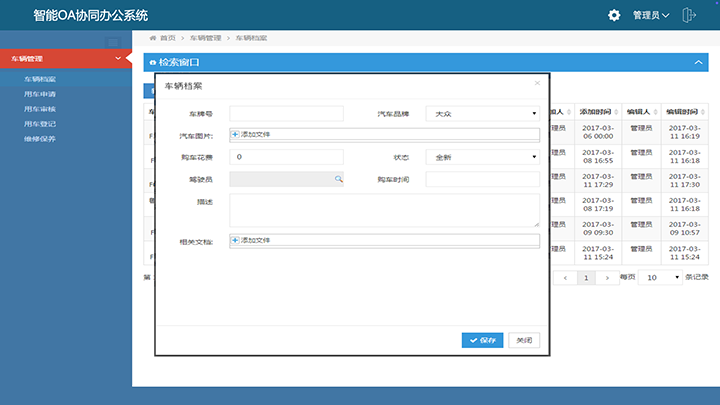Open settings via the gear icon
Viewport: 720px width, 405px height.
click(614, 15)
